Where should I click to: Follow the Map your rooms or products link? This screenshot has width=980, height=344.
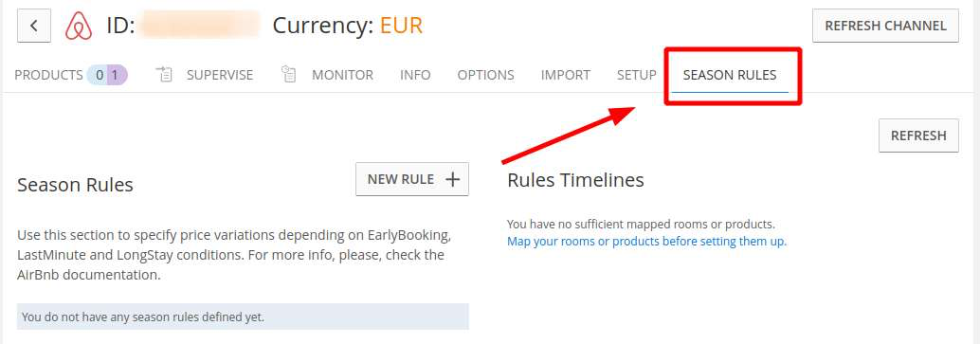coord(647,241)
